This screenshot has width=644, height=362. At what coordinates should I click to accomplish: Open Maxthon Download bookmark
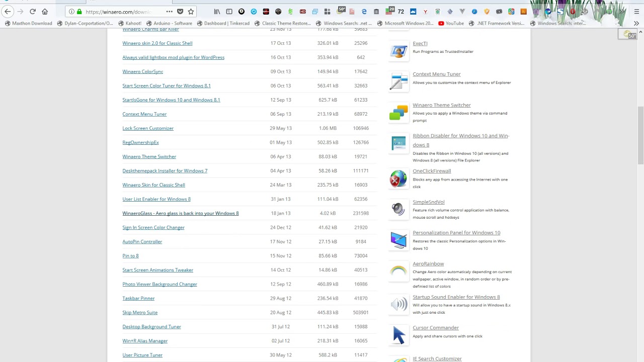pos(28,23)
